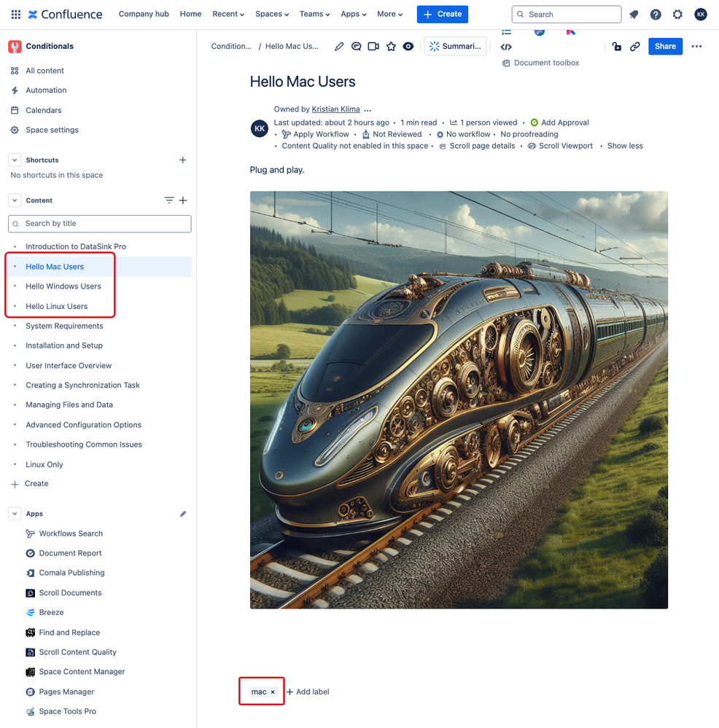The width and height of the screenshot is (719, 728).
Task: Copy page link icon
Action: 635,47
